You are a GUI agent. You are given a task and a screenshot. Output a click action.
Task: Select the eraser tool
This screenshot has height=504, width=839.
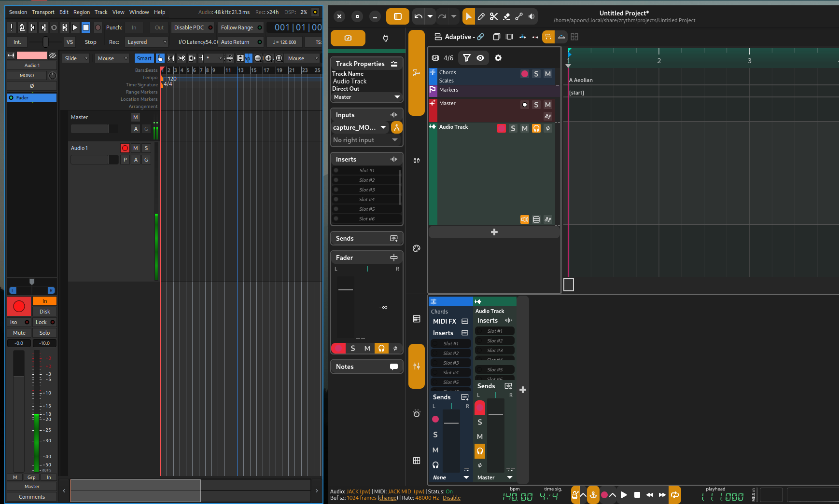(506, 16)
